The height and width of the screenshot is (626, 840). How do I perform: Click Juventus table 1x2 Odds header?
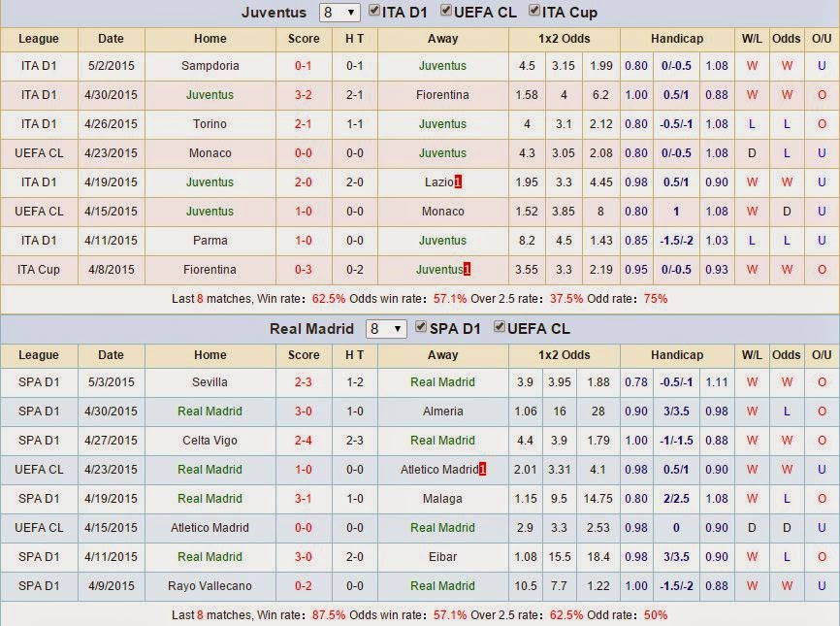pyautogui.click(x=565, y=39)
